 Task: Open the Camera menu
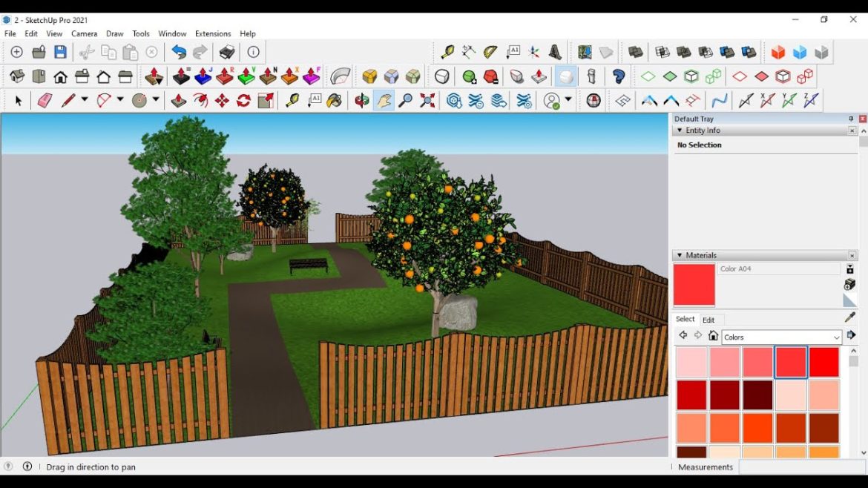[x=84, y=33]
